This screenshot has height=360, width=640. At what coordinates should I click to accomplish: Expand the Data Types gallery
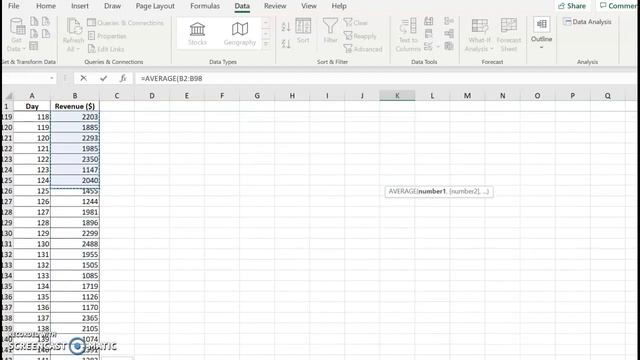tap(267, 44)
